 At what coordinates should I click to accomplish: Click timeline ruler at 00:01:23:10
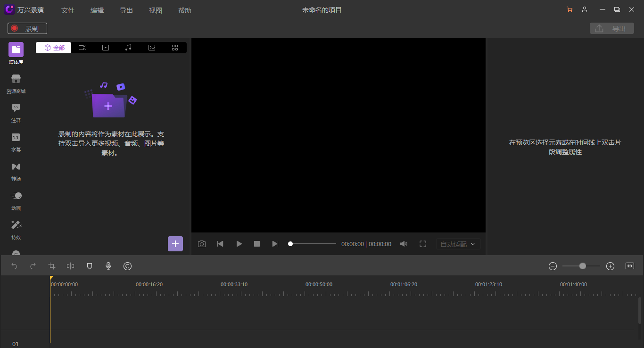click(488, 284)
